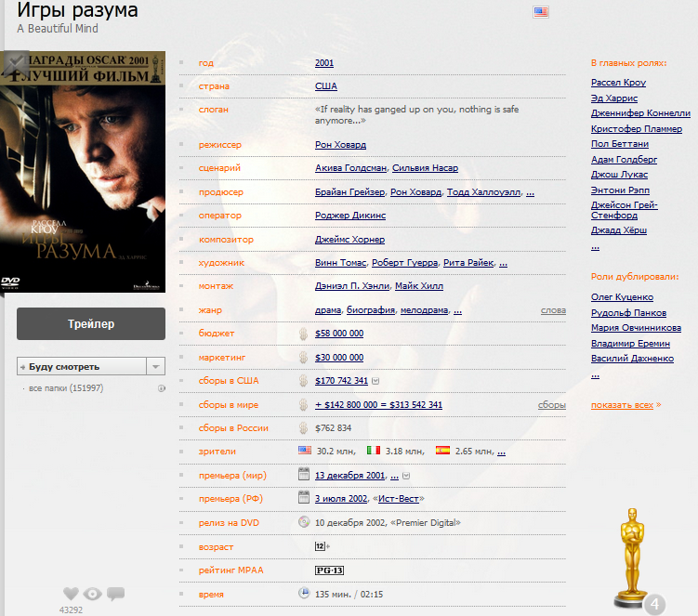Open the Ист-Вест distributor link
Screen dimensions: 698x616
tap(399, 499)
